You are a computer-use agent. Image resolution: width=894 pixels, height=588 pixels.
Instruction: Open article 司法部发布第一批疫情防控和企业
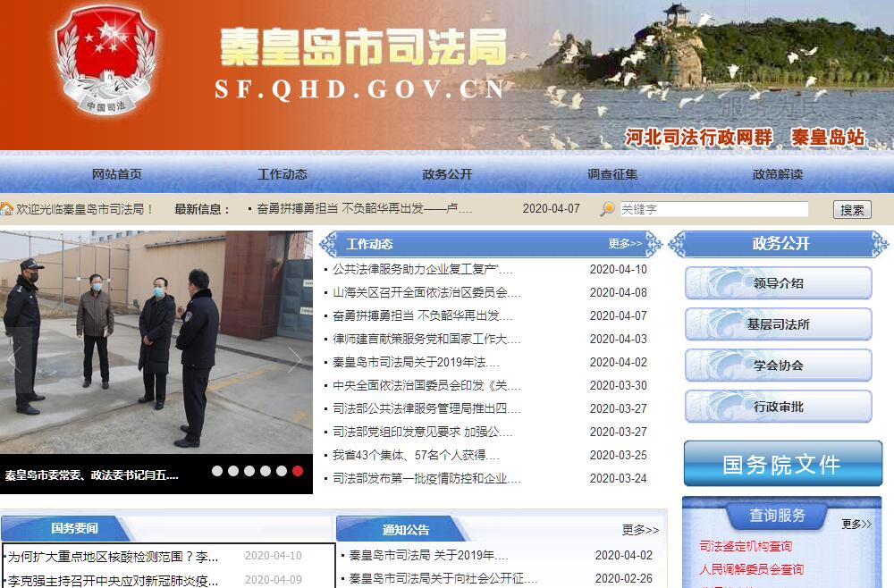coord(426,479)
